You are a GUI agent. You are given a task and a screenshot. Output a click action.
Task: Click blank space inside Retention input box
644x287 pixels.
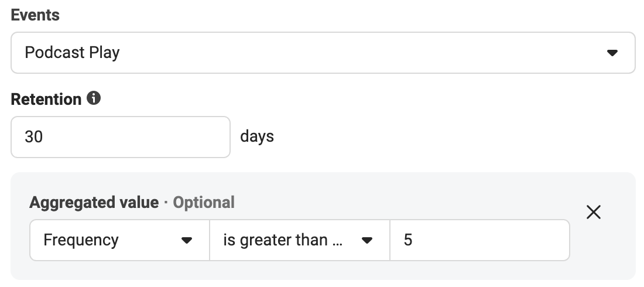(x=136, y=137)
